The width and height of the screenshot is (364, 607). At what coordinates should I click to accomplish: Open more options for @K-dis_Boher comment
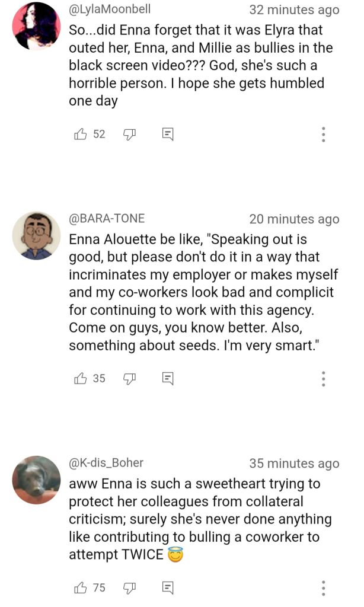click(323, 587)
